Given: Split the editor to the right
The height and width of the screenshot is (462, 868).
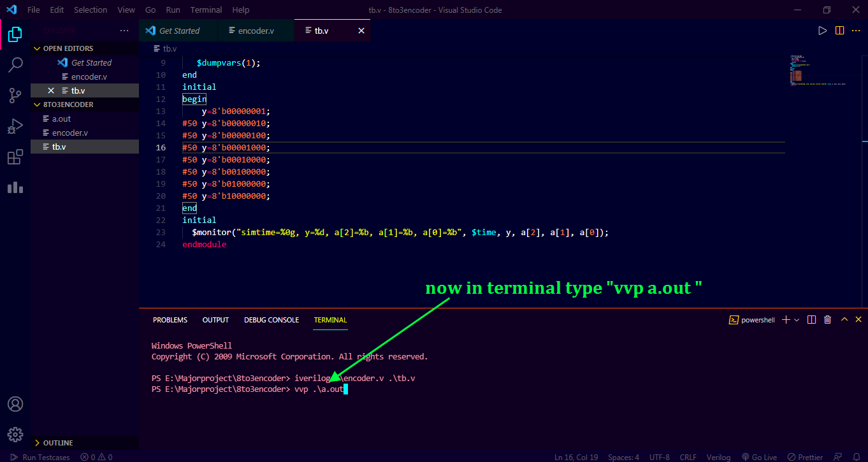Looking at the screenshot, I should (x=840, y=31).
